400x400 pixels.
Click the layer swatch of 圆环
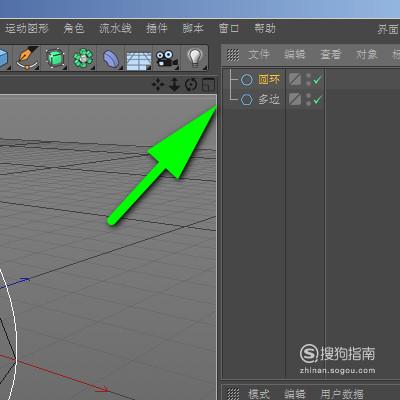[295, 80]
